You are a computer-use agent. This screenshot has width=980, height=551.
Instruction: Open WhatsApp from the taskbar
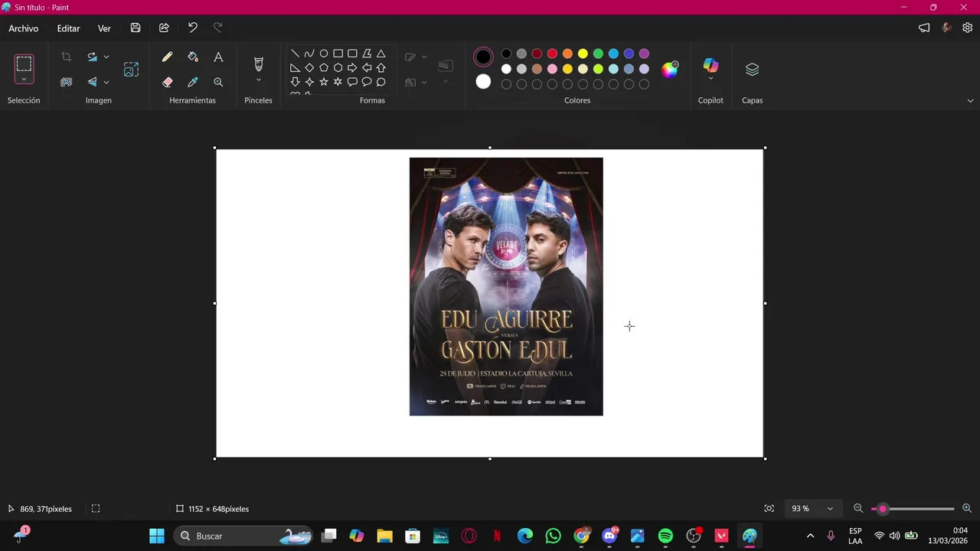coord(553,536)
